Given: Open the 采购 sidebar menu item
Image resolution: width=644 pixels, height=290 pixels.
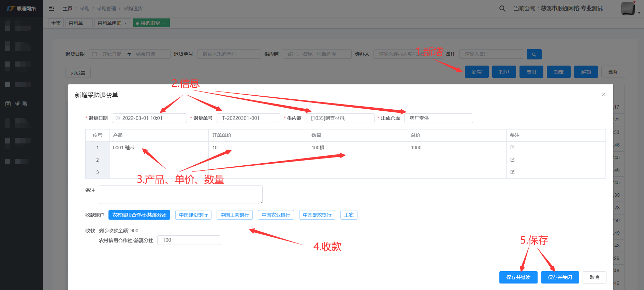Looking at the screenshot, I should 21,103.
